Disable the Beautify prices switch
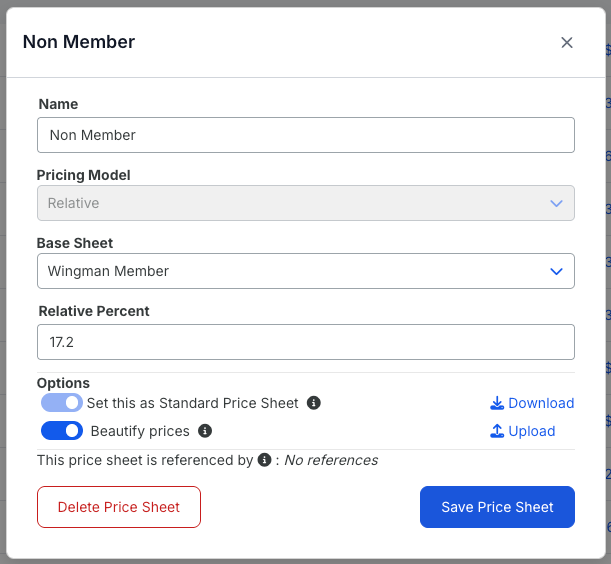The image size is (611, 564). tap(62, 431)
